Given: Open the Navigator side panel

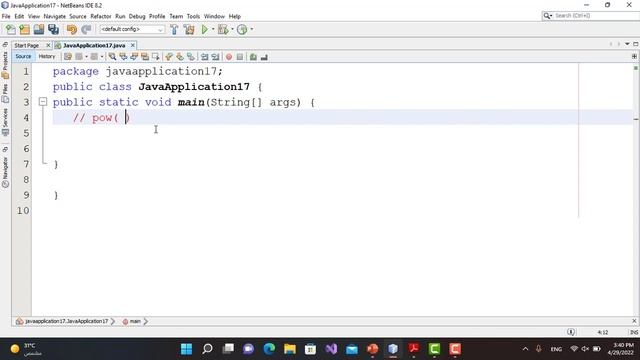Looking at the screenshot, I should [x=5, y=172].
